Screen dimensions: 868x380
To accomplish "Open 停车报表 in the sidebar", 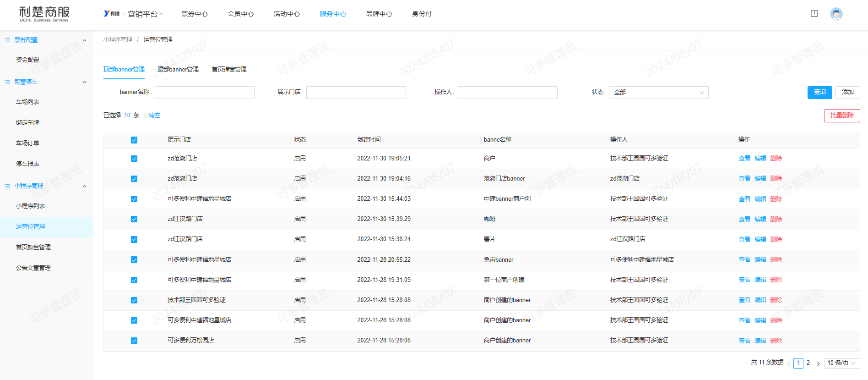I will point(27,164).
